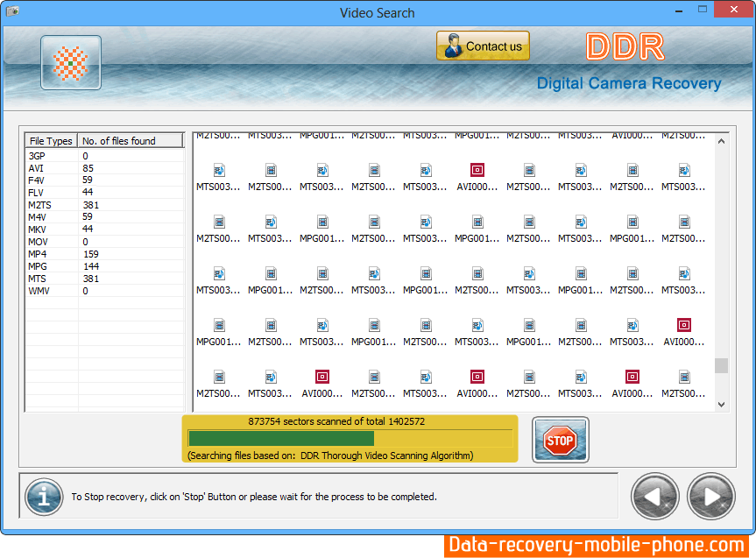
Task: Select the only AVI000 file in the top full row
Action: (x=477, y=177)
